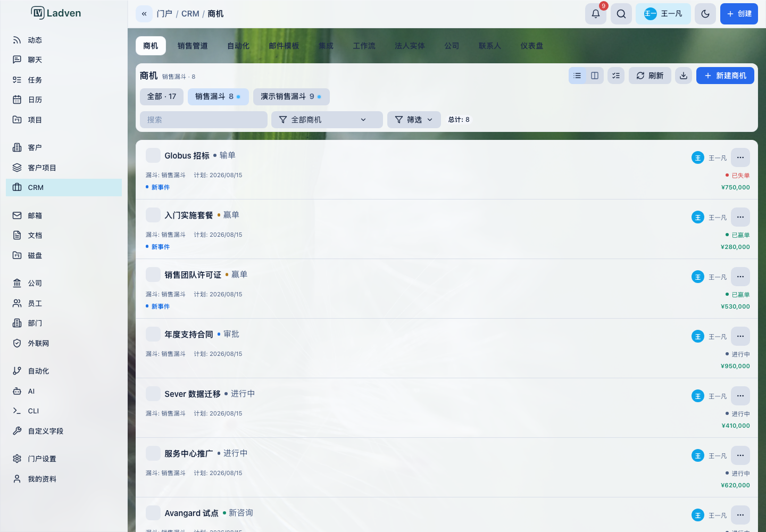
Task: Click the download export icon
Action: 684,76
